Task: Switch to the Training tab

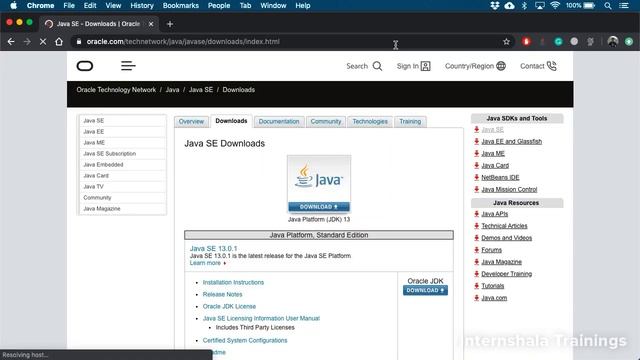Action: (410, 122)
